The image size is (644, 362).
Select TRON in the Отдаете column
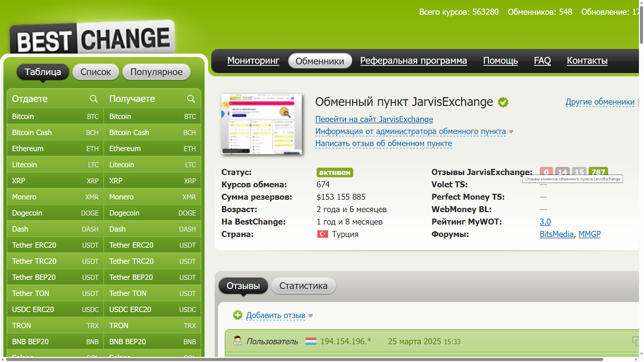click(55, 325)
